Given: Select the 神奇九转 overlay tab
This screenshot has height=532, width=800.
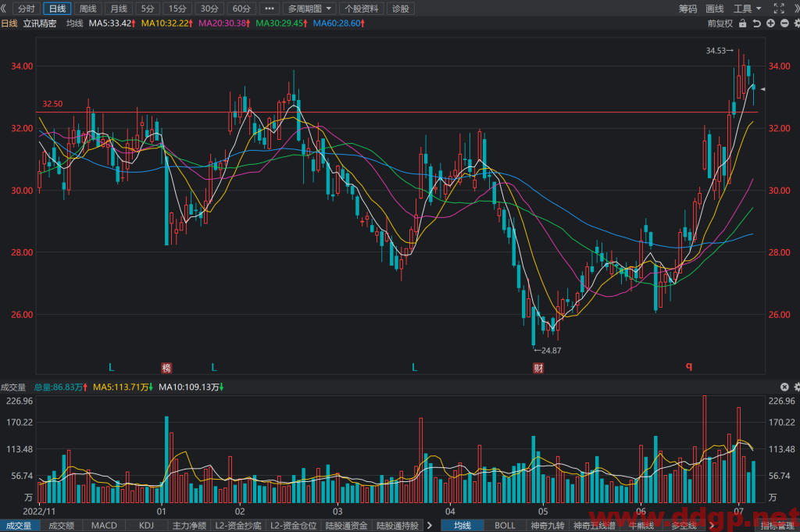Looking at the screenshot, I should pyautogui.click(x=548, y=526).
